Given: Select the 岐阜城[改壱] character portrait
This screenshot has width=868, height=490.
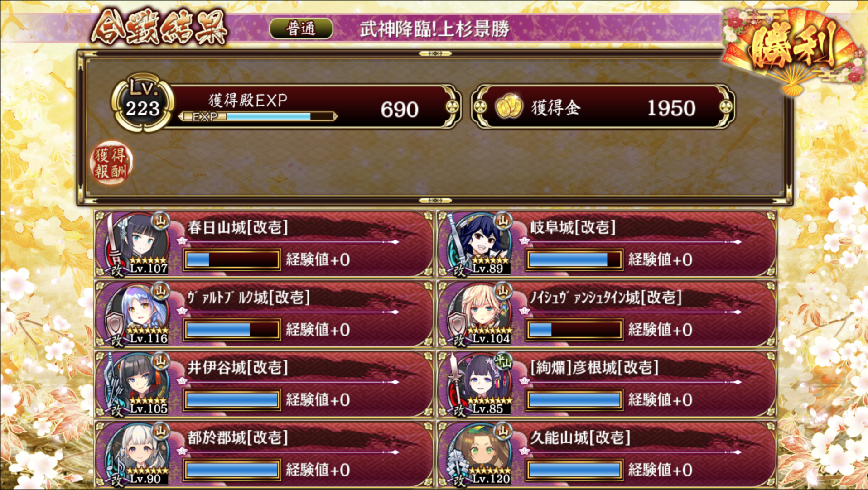Looking at the screenshot, I should pos(479,243).
